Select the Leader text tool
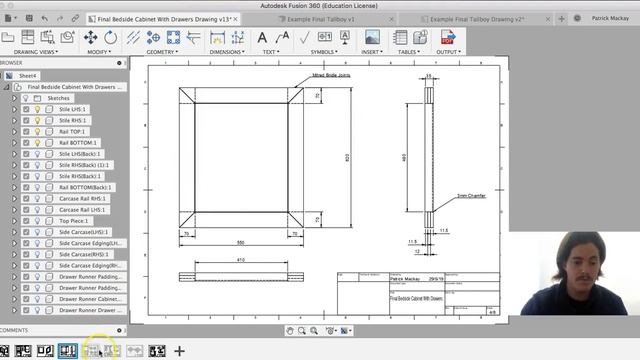 tap(282, 38)
